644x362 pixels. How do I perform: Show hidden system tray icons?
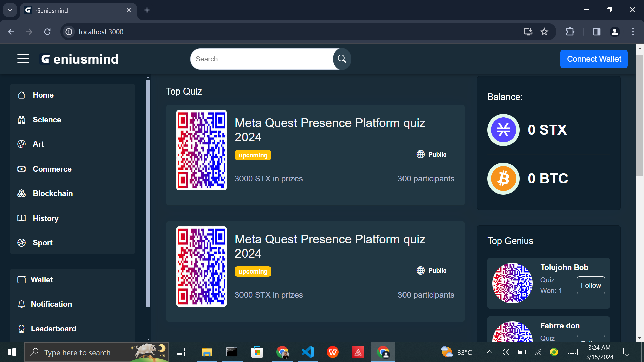(489, 352)
